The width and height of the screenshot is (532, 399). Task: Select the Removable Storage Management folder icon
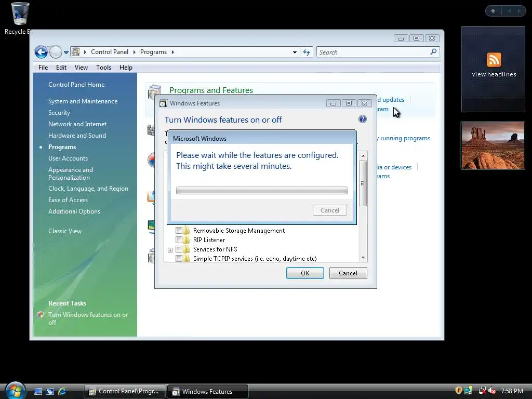(187, 230)
